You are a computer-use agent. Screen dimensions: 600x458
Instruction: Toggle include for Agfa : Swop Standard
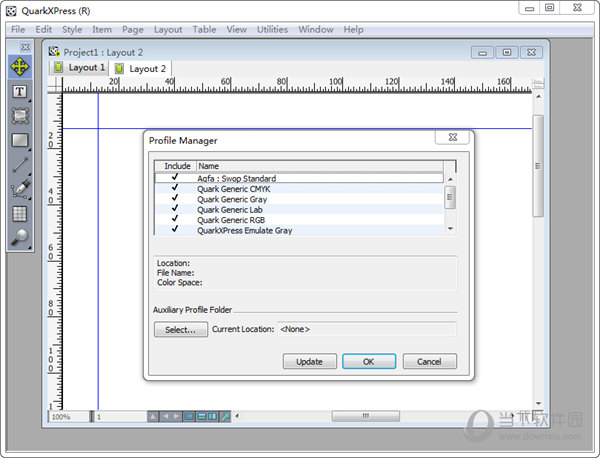click(x=175, y=177)
